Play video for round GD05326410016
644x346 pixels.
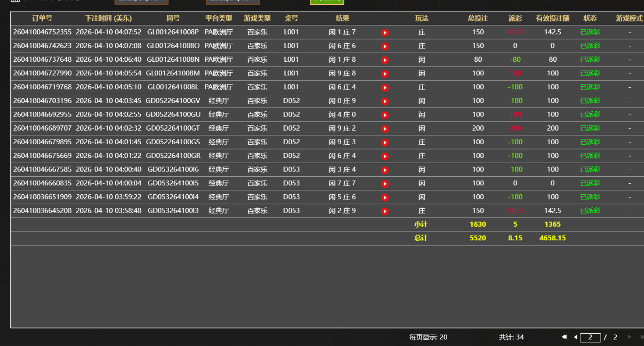click(x=385, y=169)
